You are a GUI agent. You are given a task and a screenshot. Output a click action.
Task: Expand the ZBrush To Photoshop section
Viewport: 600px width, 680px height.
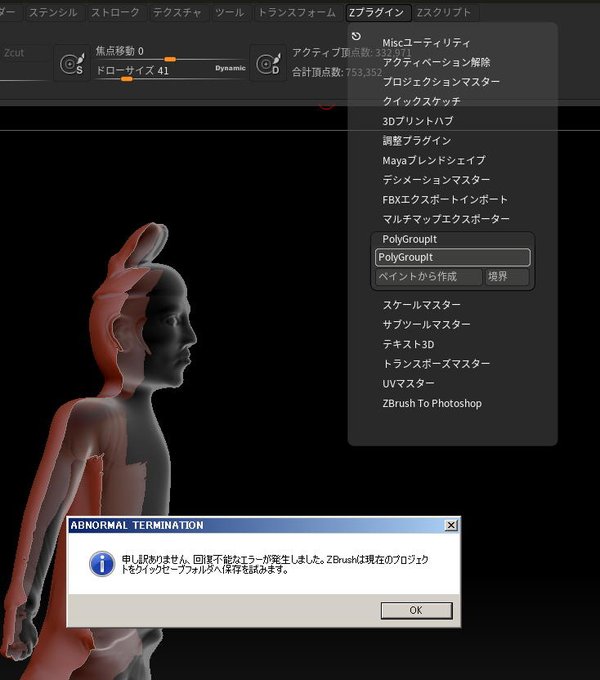432,403
